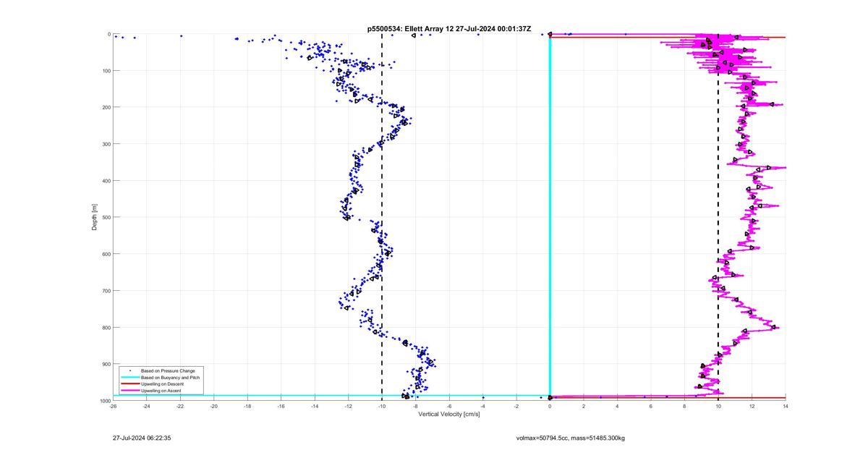Click the x-axis tick label "-24"
868x450 pixels.
click(147, 406)
